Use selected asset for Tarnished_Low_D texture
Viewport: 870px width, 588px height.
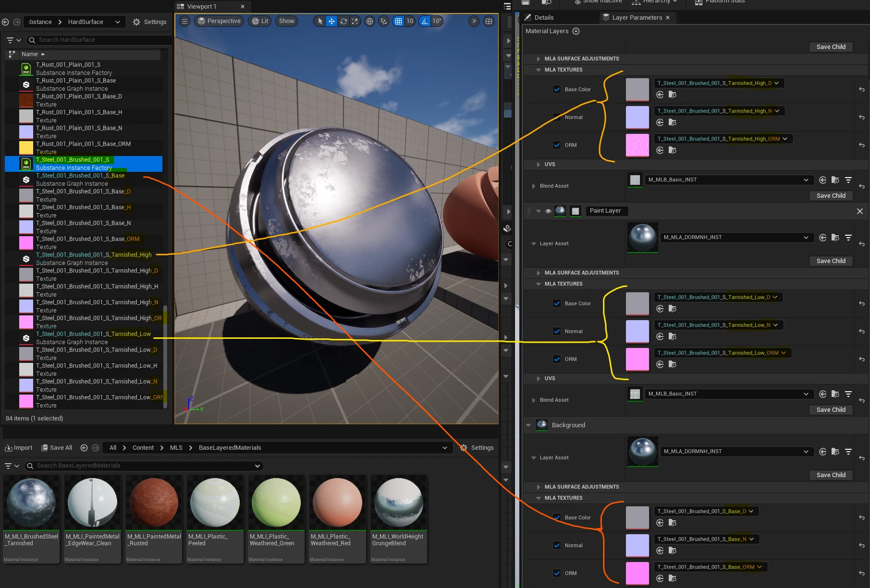click(660, 309)
